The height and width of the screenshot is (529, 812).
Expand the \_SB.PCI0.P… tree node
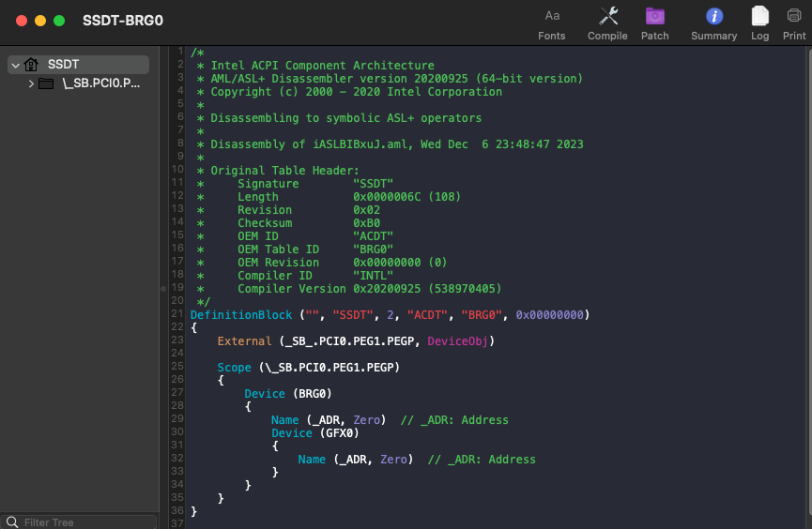pyautogui.click(x=31, y=83)
